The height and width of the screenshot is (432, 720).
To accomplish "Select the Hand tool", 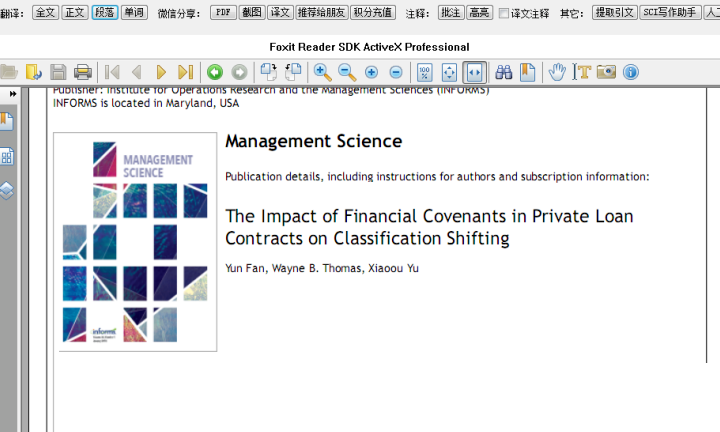I will 557,72.
